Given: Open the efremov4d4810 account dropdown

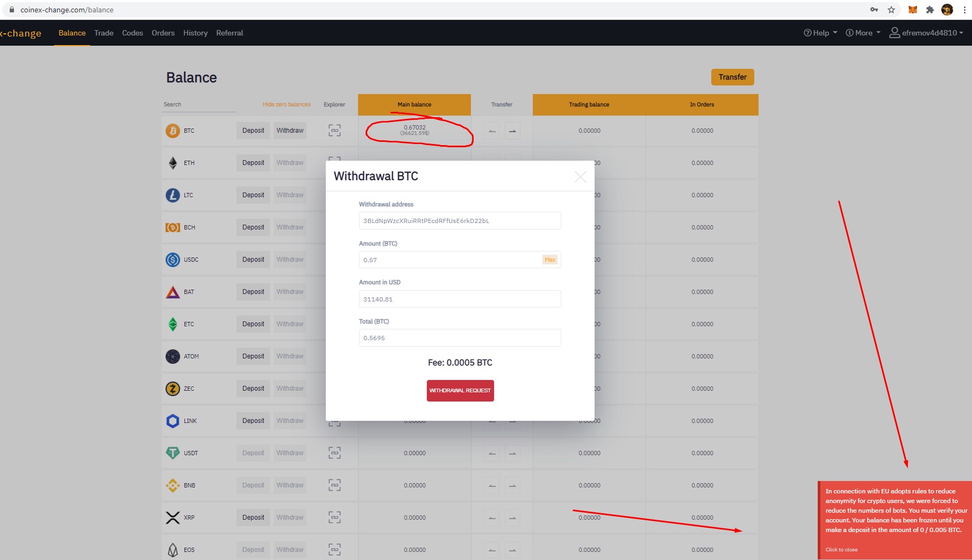Looking at the screenshot, I should coord(926,33).
